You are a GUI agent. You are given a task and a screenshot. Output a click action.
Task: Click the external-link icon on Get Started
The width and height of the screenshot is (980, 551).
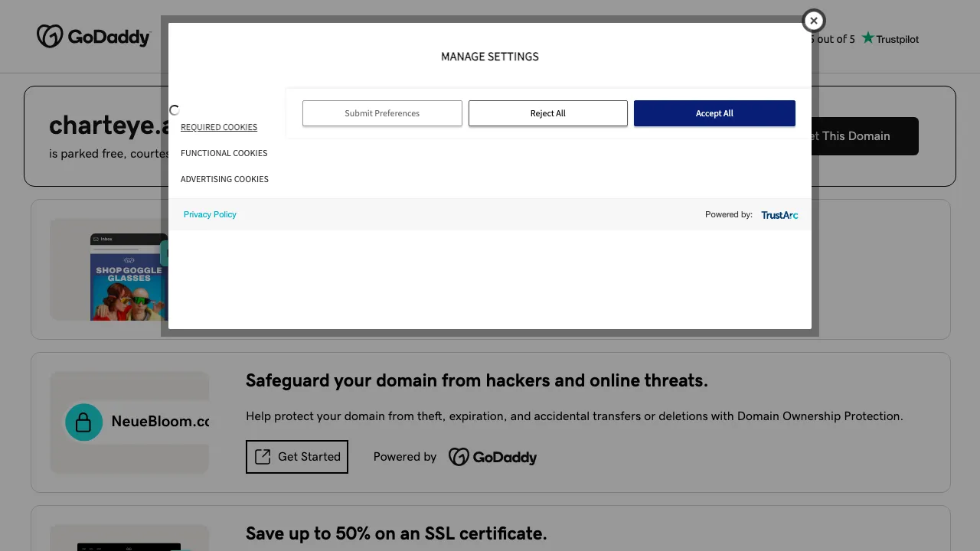(263, 457)
